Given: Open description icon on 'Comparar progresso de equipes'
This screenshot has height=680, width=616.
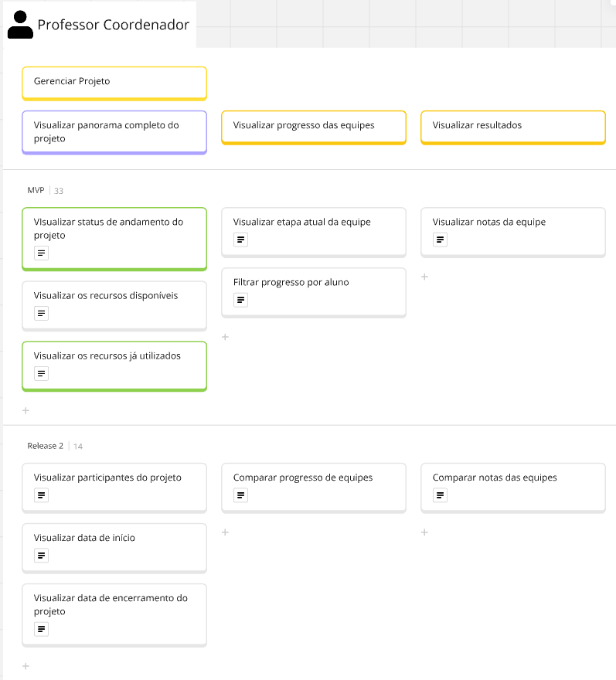Looking at the screenshot, I should click(241, 495).
